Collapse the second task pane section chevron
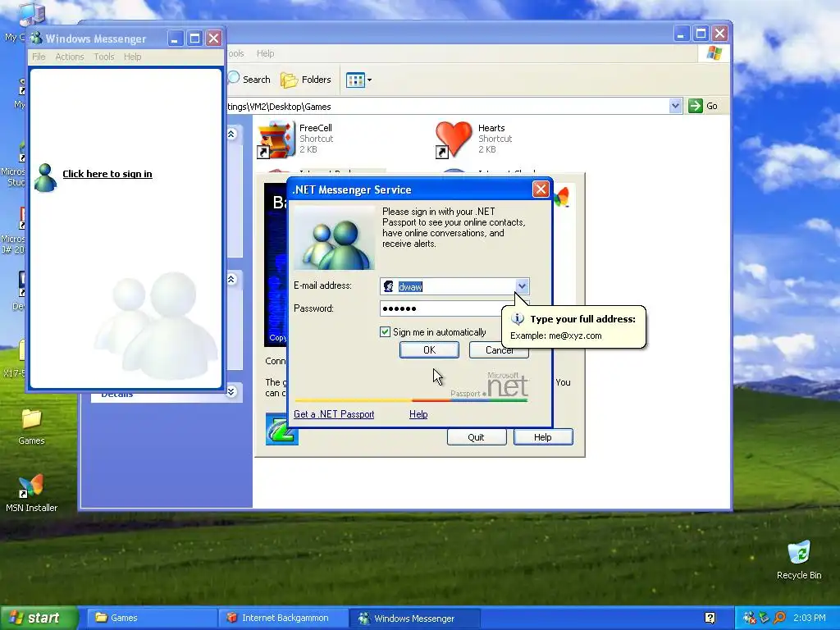Image resolution: width=840 pixels, height=630 pixels. pos(231,279)
